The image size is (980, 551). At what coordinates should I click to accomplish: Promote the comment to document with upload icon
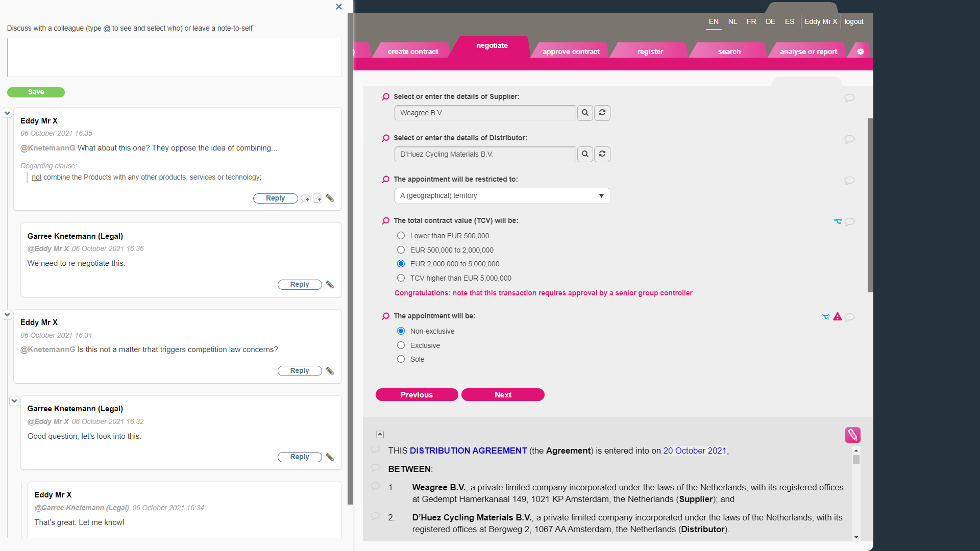318,198
